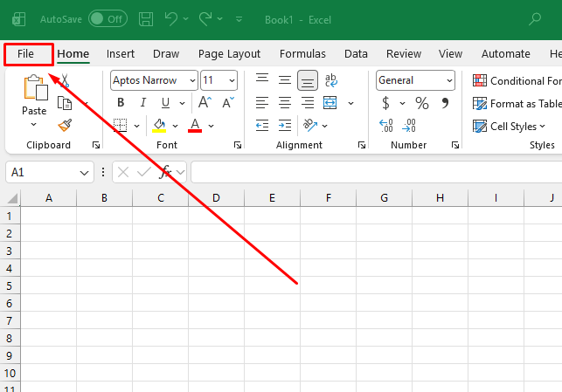Viewport: 562px width, 392px height.
Task: Apply red Font Color
Action: tap(195, 126)
